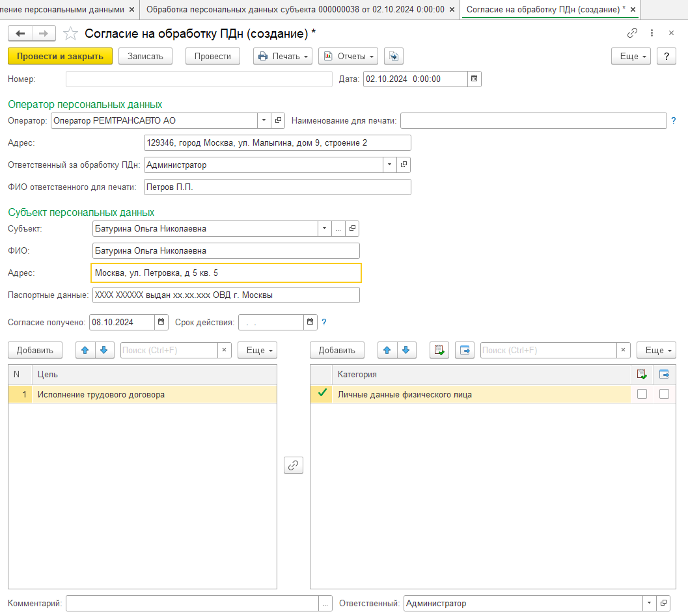Viewport: 688px width, 616px height.
Task: Open the Еще menu in top toolbar
Action: [x=631, y=57]
